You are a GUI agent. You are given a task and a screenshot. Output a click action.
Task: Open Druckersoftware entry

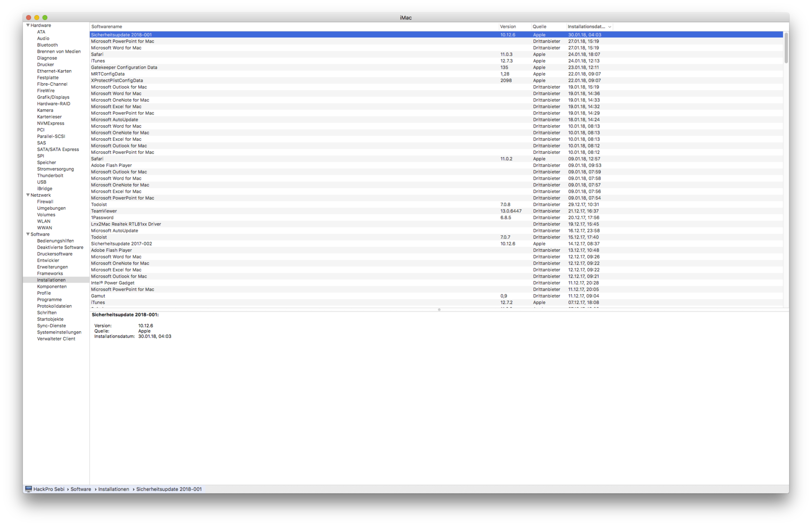(x=55, y=254)
